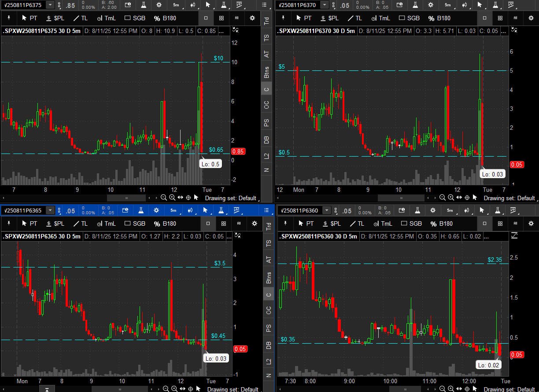Toggle pin icon on P6375 drawing toolbar
Viewport: 539px width, 392px height.
10,18
